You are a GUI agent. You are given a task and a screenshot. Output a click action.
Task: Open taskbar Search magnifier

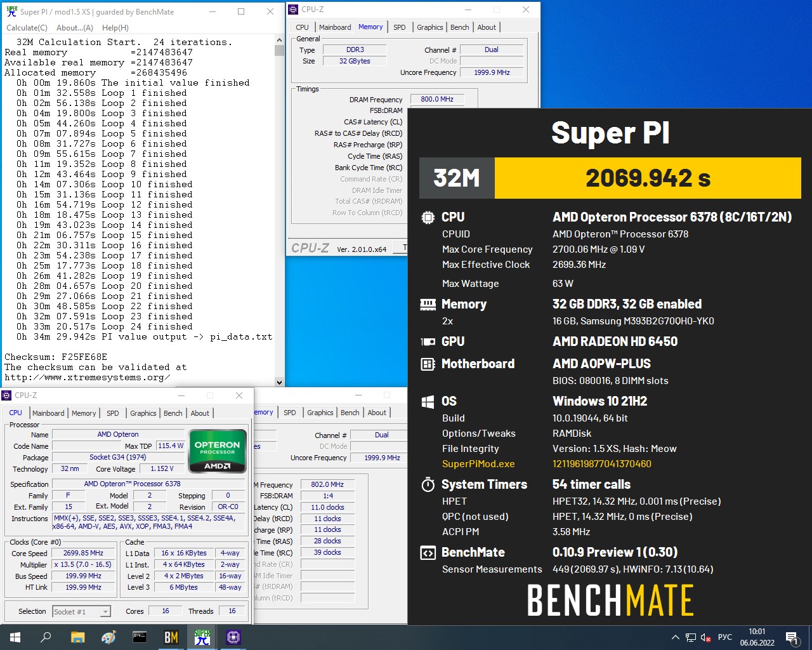[x=46, y=637]
